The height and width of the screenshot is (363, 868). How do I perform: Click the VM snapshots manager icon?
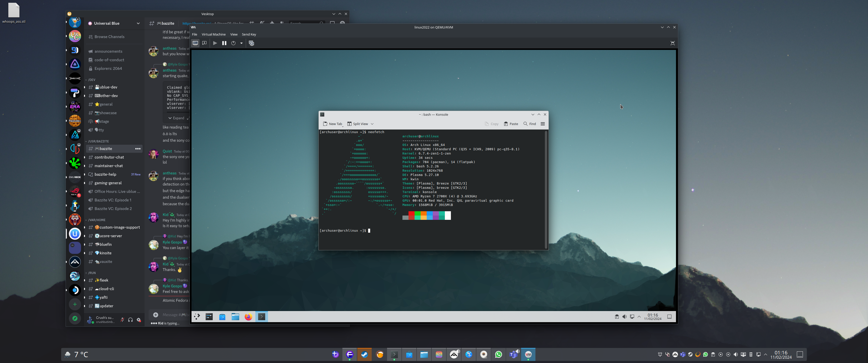[251, 43]
